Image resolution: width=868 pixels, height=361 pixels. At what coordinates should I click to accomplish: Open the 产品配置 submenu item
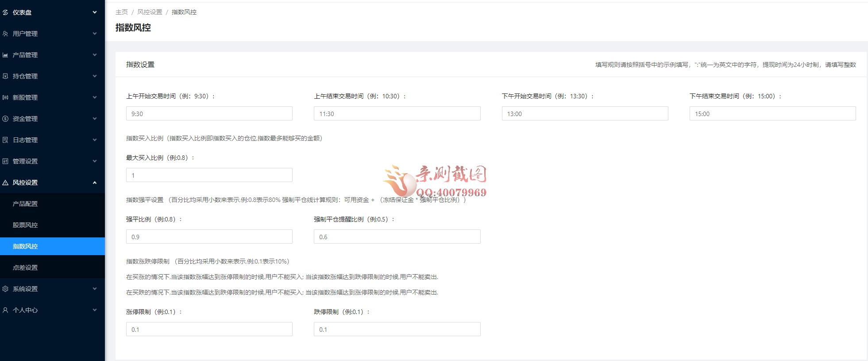tap(52, 204)
